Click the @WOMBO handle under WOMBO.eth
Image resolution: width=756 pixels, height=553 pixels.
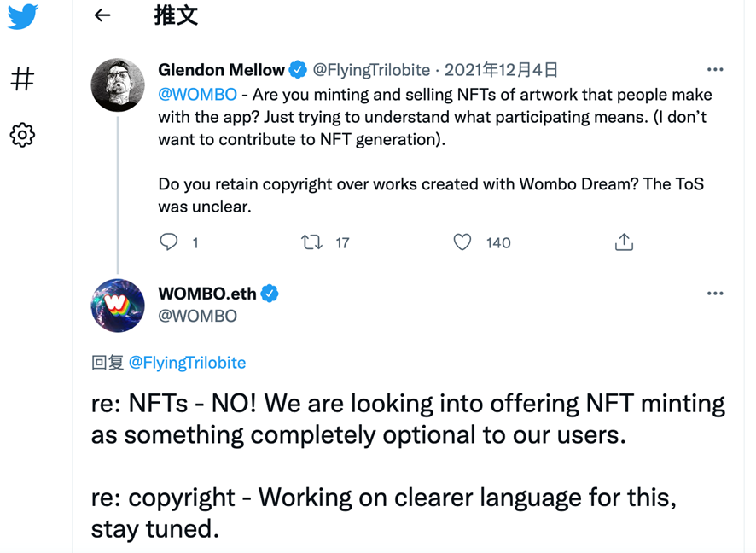coord(197,316)
